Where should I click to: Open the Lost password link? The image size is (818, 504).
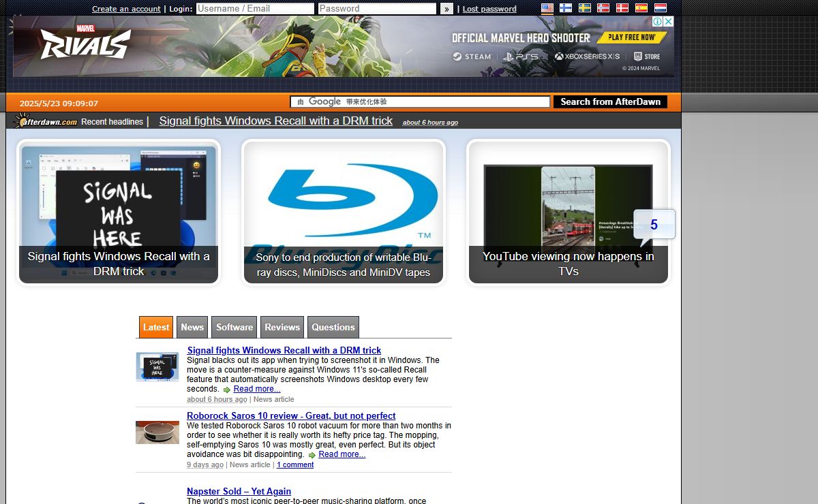tap(489, 9)
